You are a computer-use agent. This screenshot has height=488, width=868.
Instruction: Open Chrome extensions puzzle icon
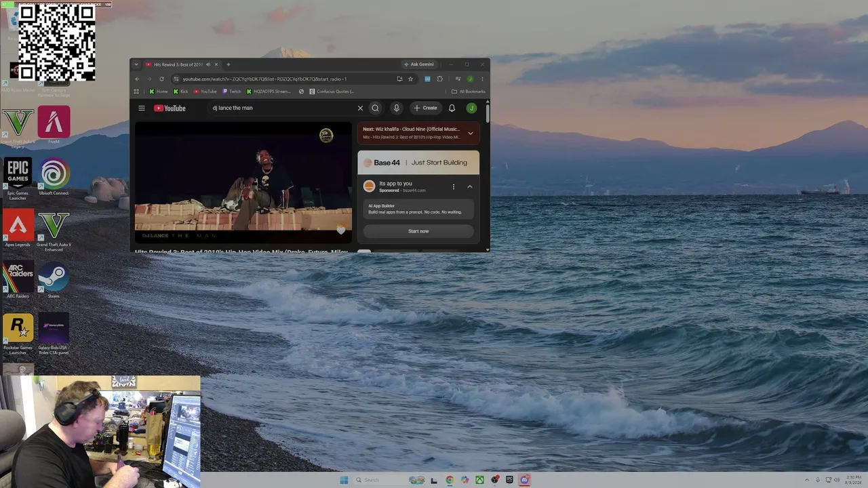pos(439,79)
